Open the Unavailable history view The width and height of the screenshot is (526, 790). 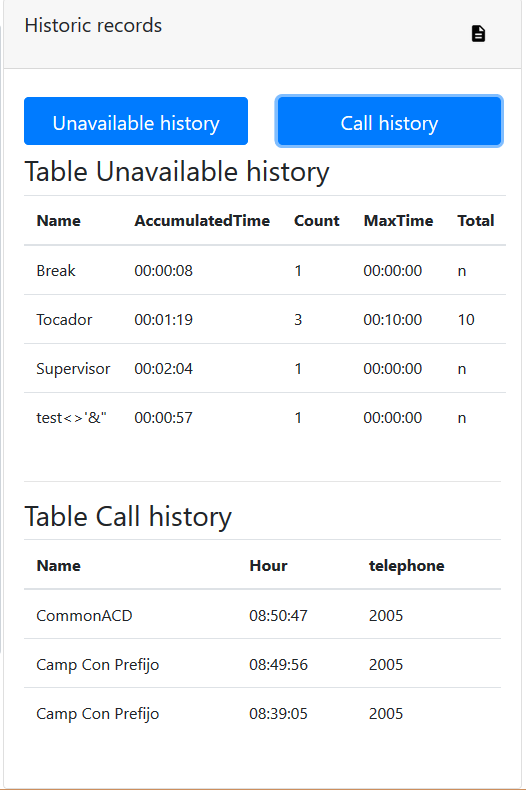(136, 121)
